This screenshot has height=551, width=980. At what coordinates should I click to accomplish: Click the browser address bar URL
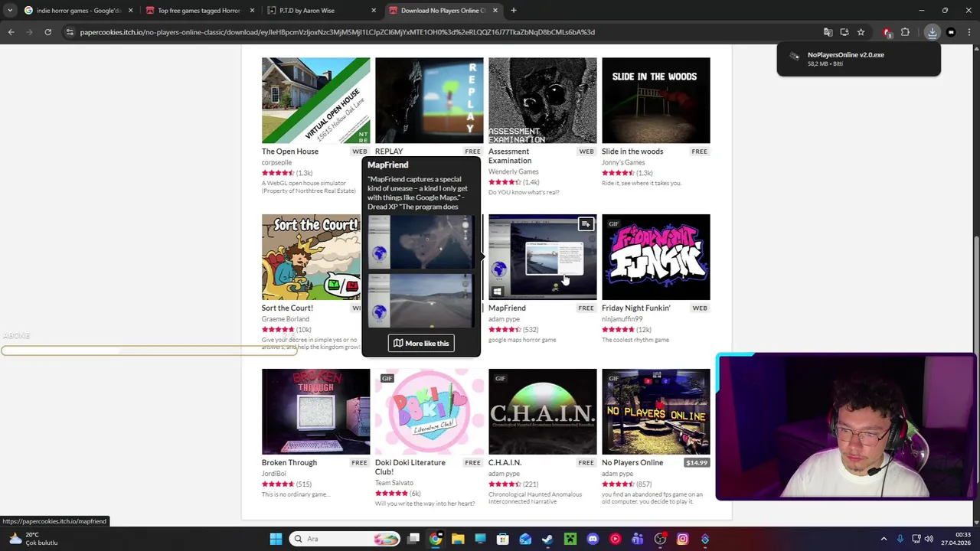337,32
